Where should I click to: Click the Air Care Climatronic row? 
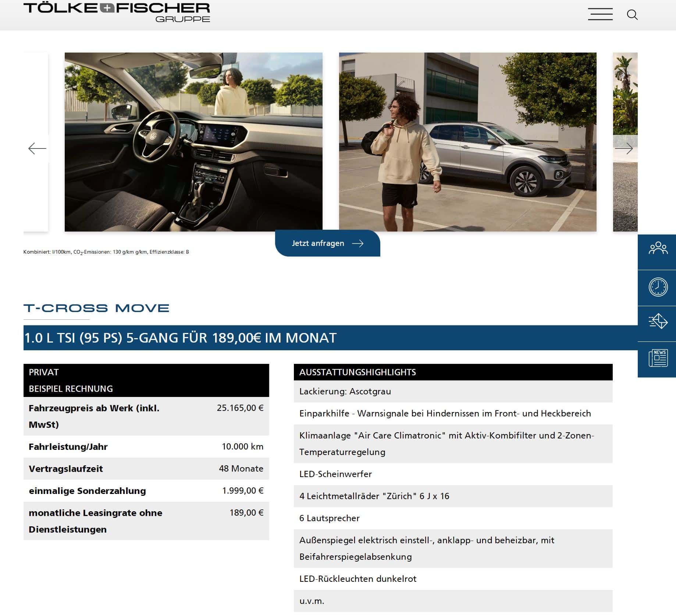[x=453, y=444]
